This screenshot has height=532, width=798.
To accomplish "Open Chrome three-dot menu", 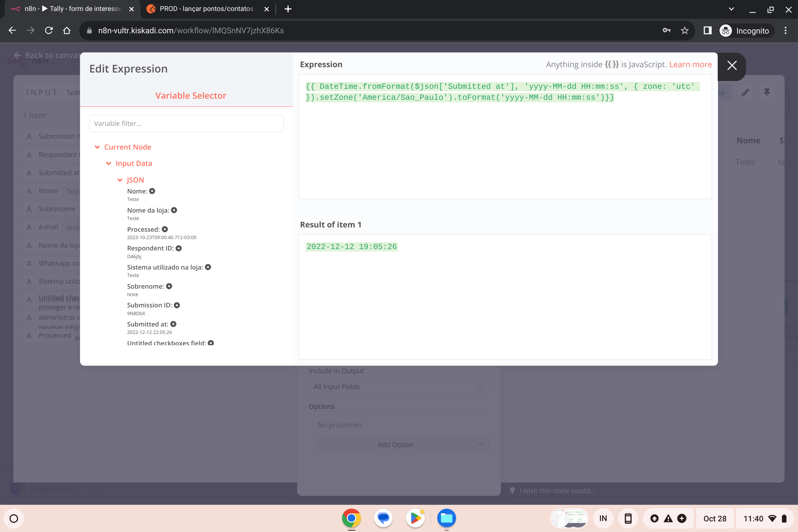I will coord(785,30).
